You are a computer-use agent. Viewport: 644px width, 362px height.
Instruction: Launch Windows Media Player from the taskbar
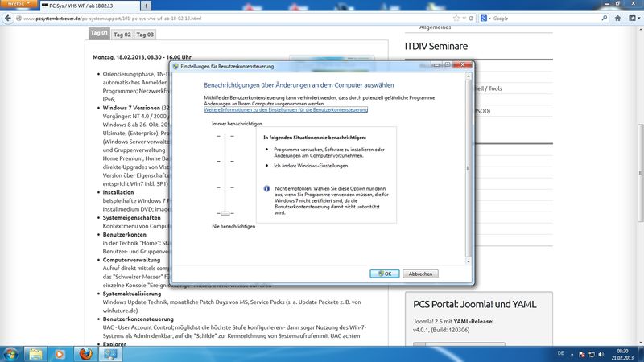click(x=60, y=354)
